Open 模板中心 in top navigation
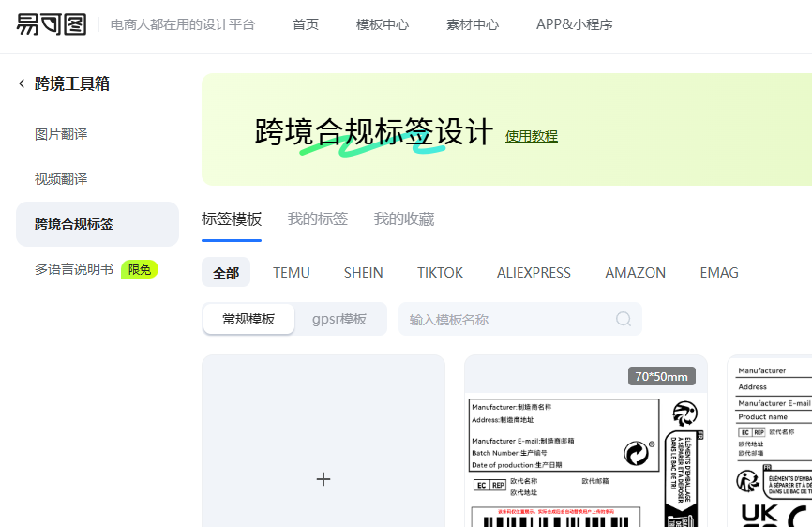Image resolution: width=812 pixels, height=527 pixels. click(x=383, y=24)
